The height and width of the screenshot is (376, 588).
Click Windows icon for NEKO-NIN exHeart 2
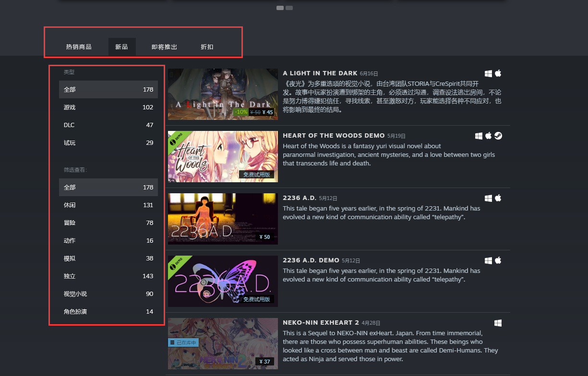498,323
